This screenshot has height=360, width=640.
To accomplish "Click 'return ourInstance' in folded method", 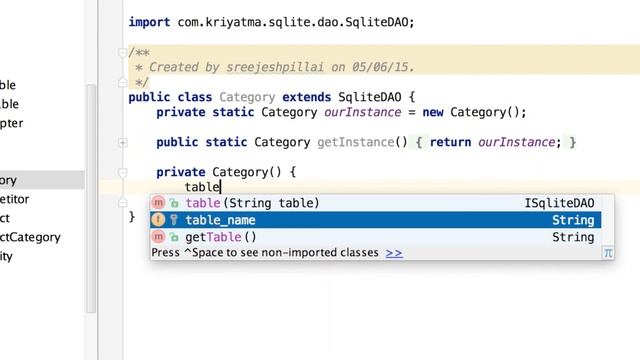I will (492, 142).
